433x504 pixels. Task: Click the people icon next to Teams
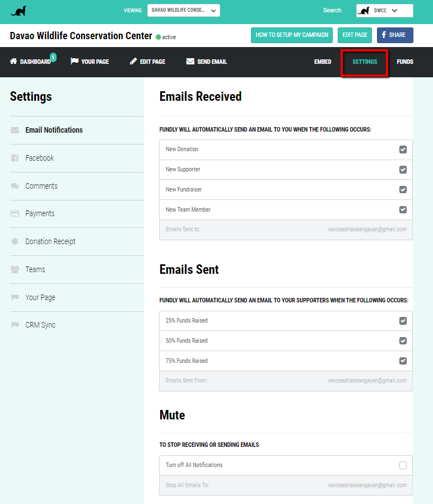(15, 269)
